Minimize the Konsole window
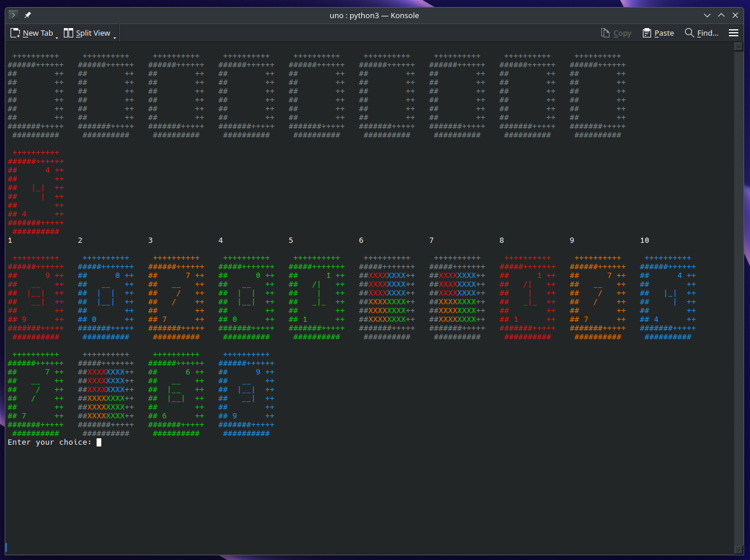The image size is (750, 560). pyautogui.click(x=707, y=15)
